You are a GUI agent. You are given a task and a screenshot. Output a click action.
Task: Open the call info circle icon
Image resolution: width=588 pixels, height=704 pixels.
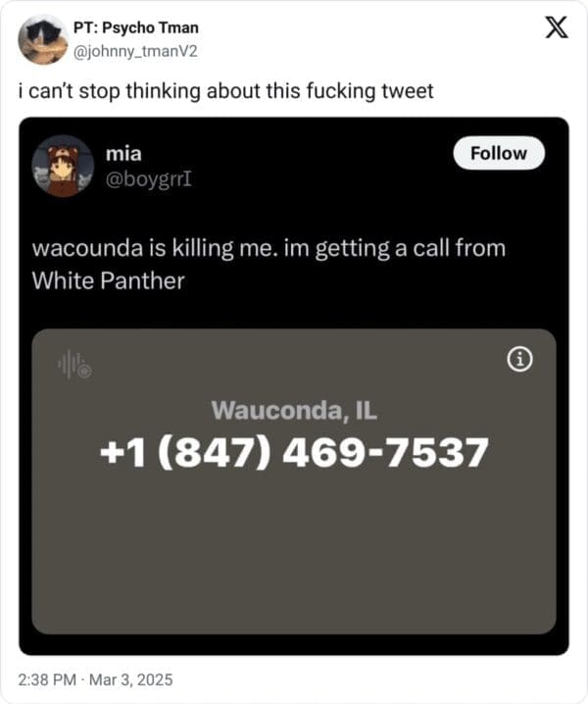point(520,359)
